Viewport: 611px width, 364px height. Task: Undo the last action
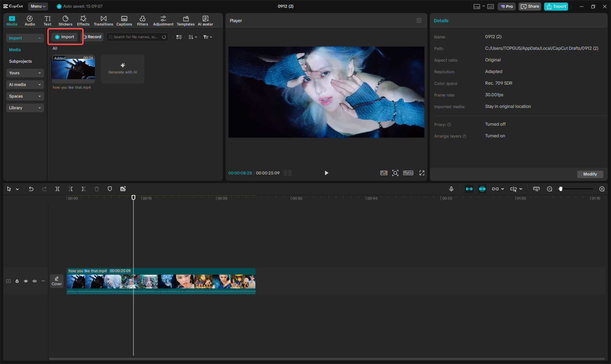click(31, 189)
